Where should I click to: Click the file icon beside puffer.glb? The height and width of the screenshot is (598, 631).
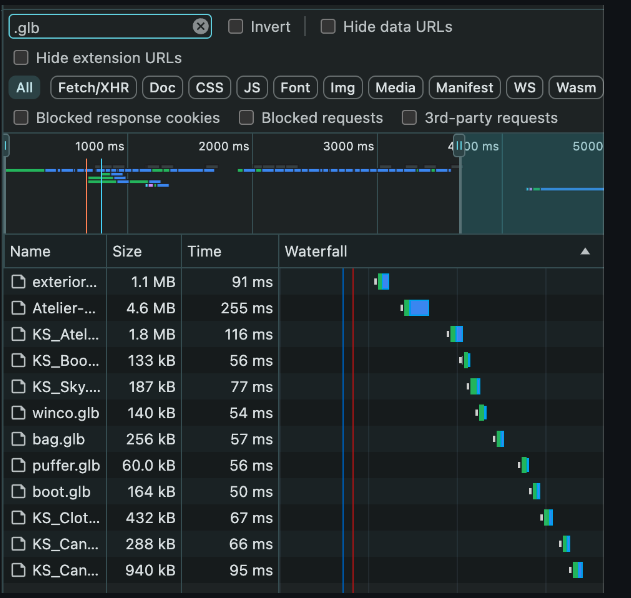[x=17, y=465]
